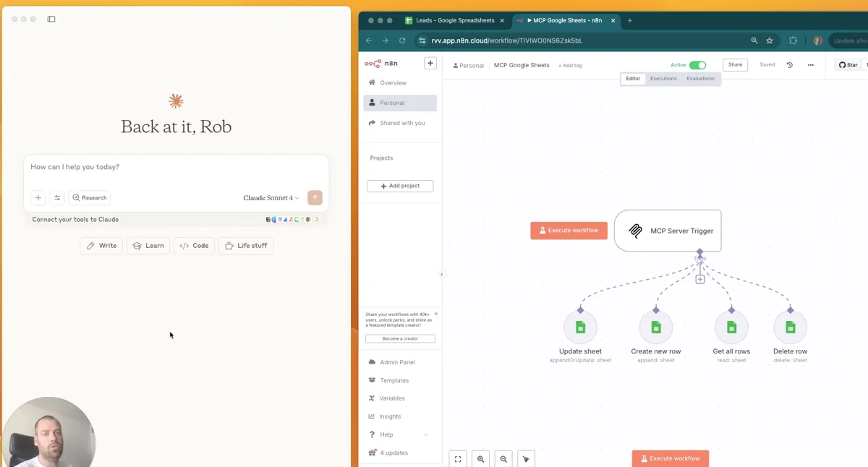Click the GitHub Star button

click(848, 65)
